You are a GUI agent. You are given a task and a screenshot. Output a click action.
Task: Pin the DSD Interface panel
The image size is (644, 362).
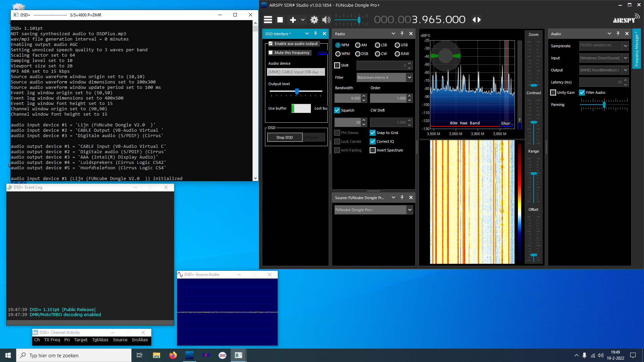coord(315,34)
